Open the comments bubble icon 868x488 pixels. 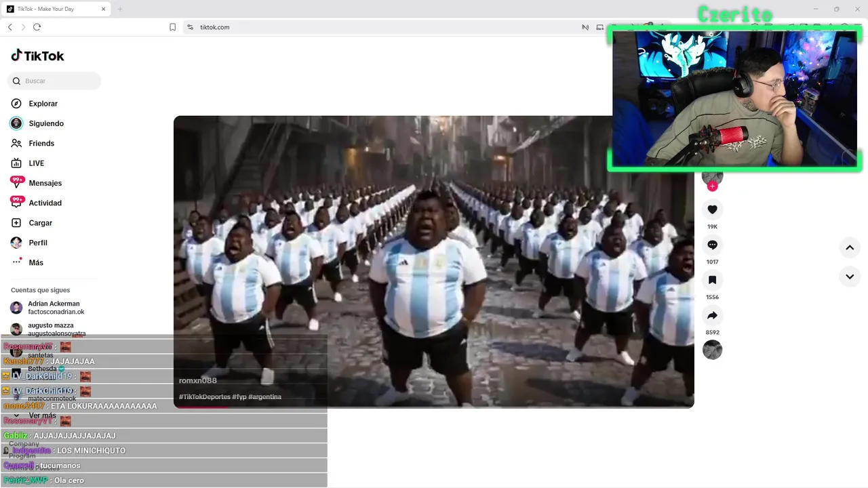pyautogui.click(x=712, y=245)
